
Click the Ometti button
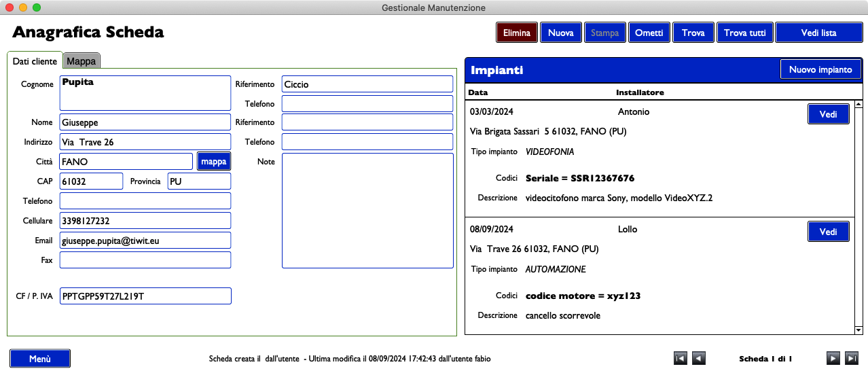tap(649, 33)
